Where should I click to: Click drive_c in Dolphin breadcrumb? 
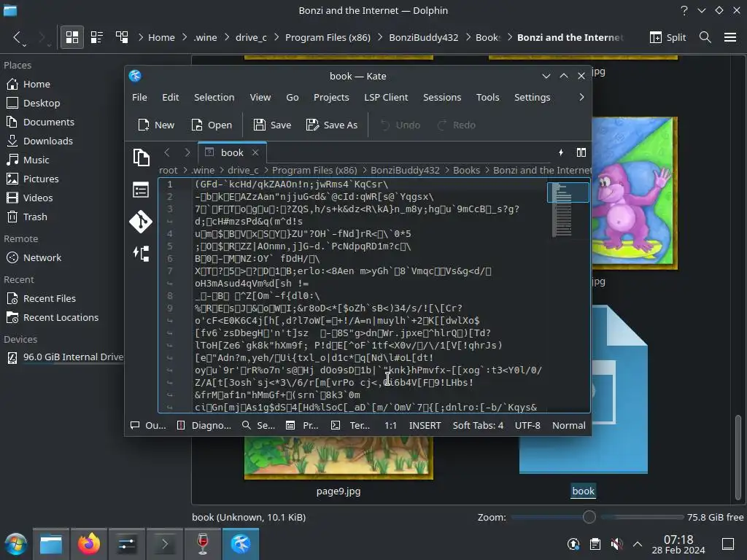point(251,37)
